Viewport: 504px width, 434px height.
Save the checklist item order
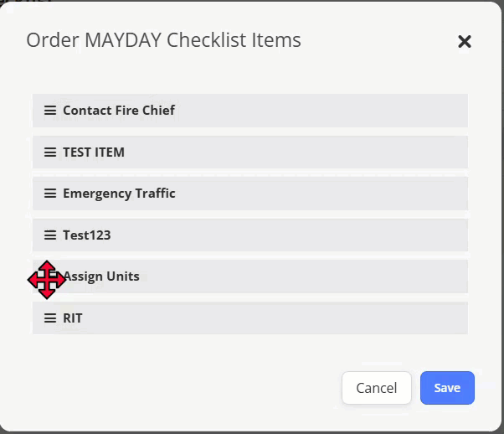[x=447, y=388]
